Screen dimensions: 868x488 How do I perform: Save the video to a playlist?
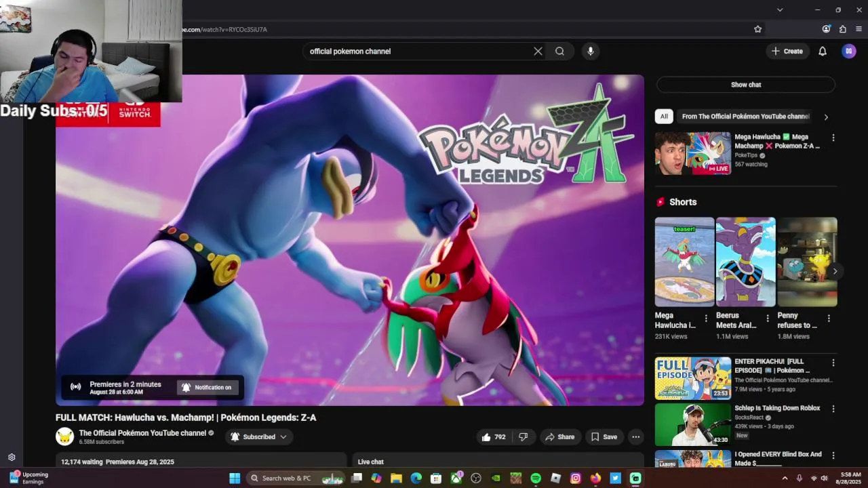tap(604, 437)
